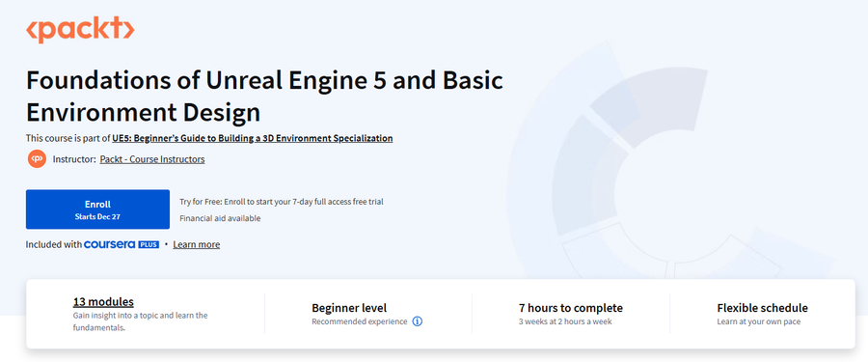
Task: Click the Instructor label
Action: click(74, 159)
